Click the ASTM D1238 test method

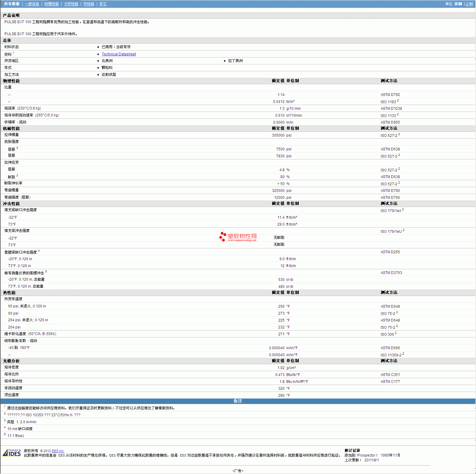(x=391, y=109)
